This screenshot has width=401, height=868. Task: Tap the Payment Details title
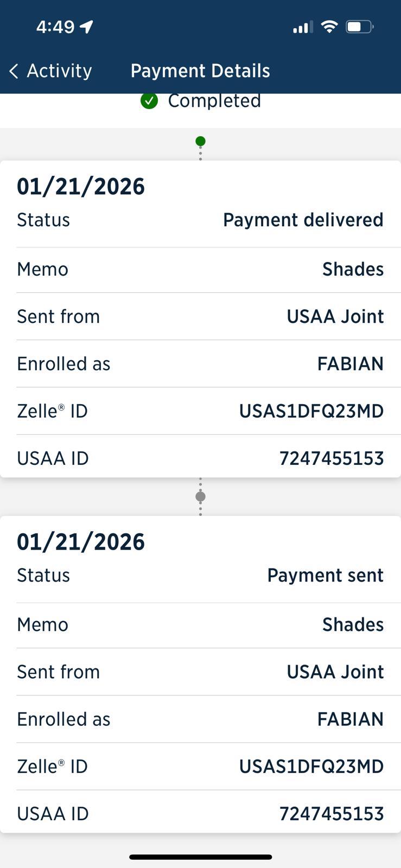200,71
